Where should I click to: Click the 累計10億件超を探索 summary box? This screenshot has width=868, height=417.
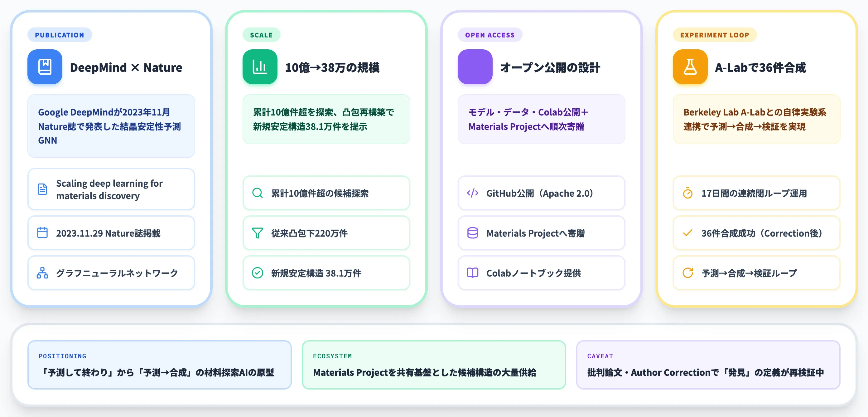tap(326, 119)
